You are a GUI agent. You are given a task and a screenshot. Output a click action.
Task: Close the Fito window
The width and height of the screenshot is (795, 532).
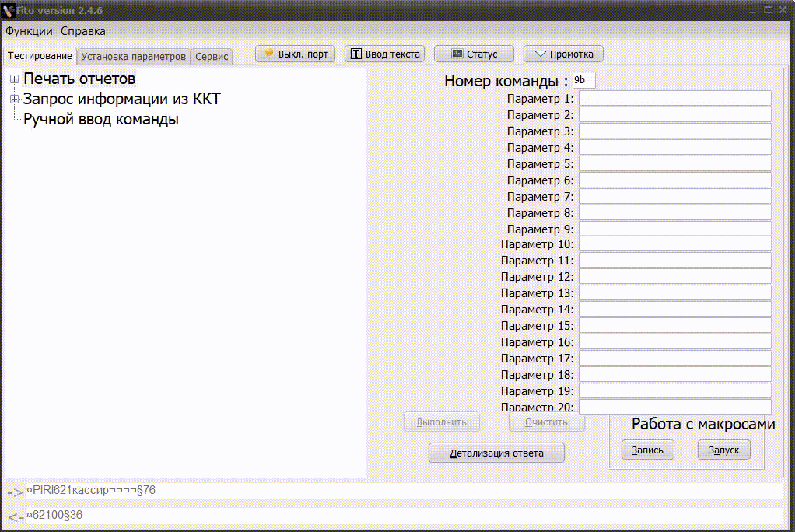pyautogui.click(x=784, y=9)
